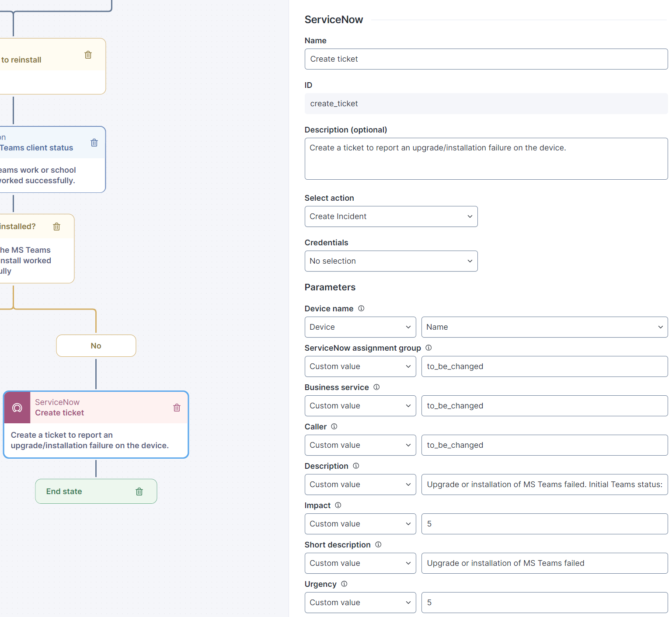Edit the Short description value field
Screen dimensions: 672x617
[x=544, y=563]
